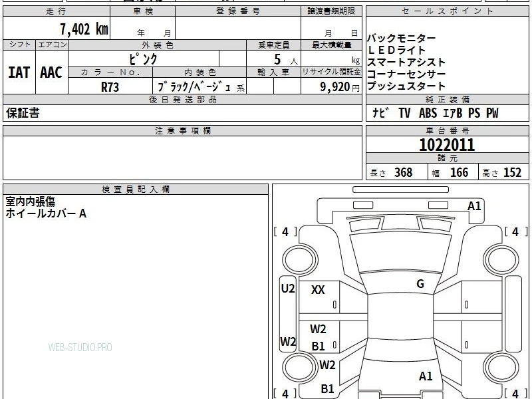Click the リサイクル預託金 header cell
Image resolution: width=532 pixels, height=399 pixels.
(x=331, y=72)
